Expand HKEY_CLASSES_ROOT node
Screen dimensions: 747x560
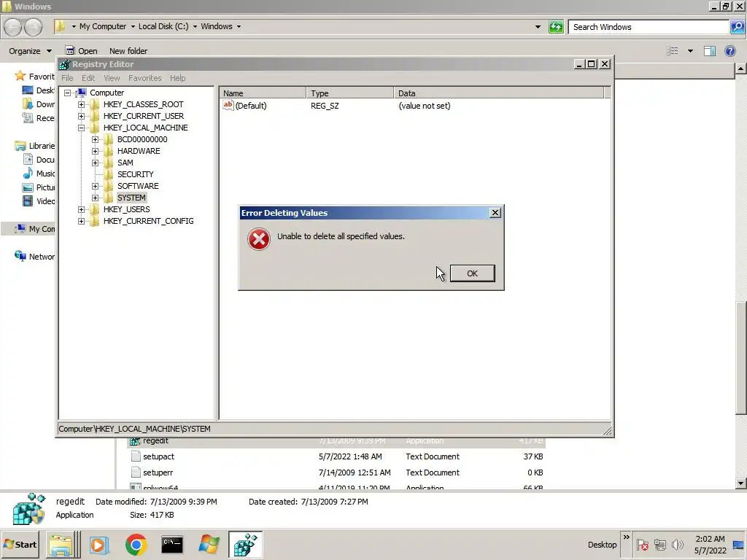pos(81,104)
